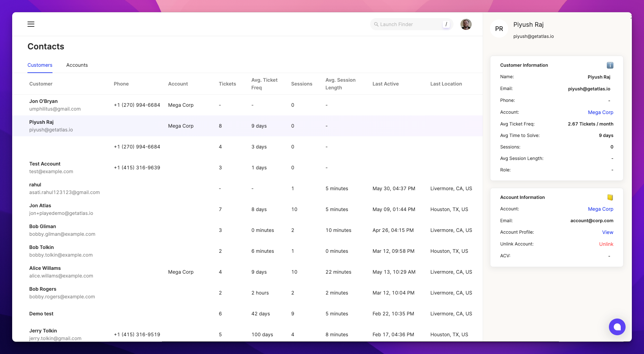Click the Customer Information info icon
The width and height of the screenshot is (644, 354).
click(x=610, y=65)
